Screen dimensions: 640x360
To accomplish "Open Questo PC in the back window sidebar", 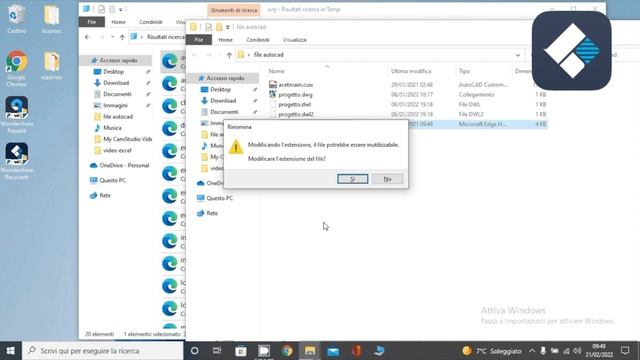I will [x=113, y=180].
